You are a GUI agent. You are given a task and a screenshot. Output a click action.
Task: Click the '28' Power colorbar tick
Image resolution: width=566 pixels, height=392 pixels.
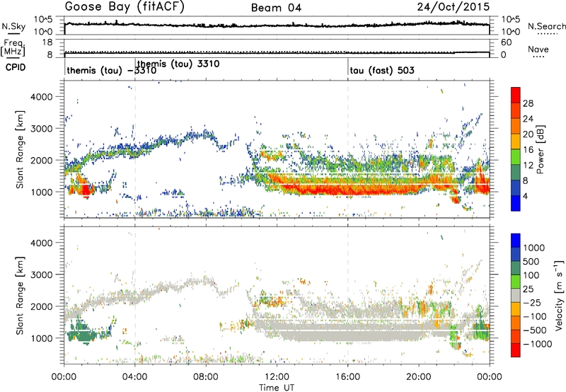[528, 103]
